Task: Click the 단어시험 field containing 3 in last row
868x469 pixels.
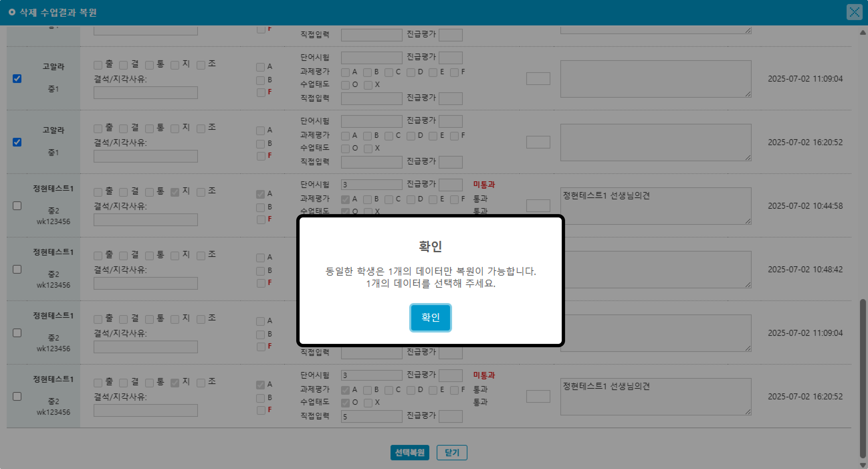Action: point(371,375)
